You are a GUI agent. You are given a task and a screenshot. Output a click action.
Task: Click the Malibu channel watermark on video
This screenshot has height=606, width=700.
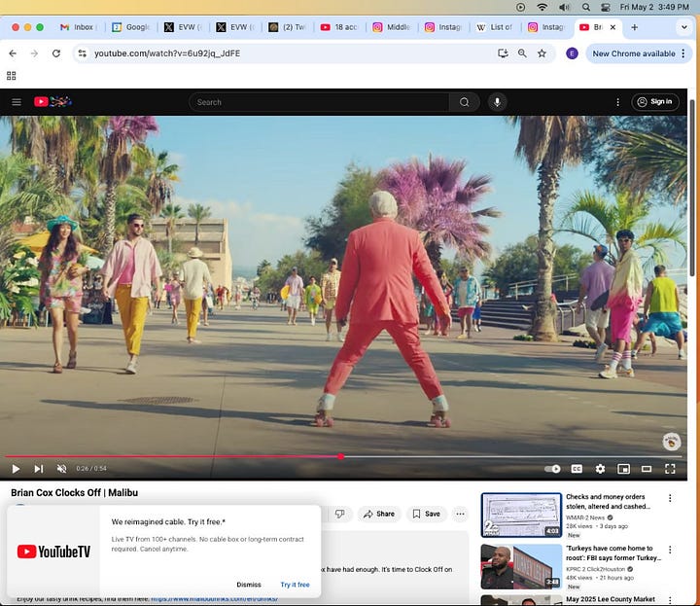(x=671, y=442)
